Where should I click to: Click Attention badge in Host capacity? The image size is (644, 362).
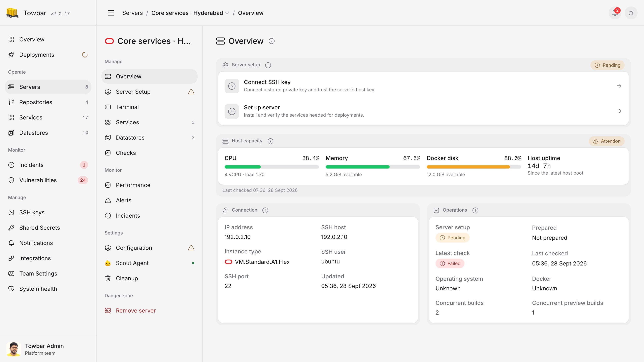(607, 141)
